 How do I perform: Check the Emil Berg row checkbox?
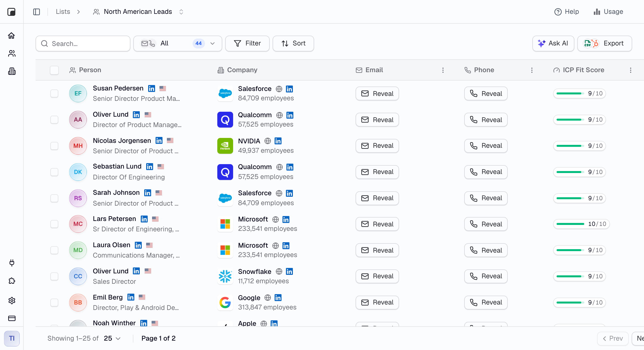pos(54,303)
